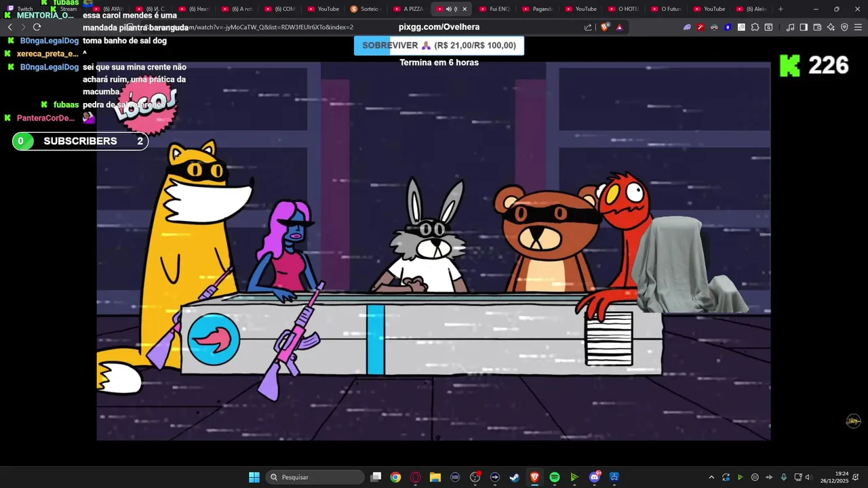
Task: Open the Brave Shields lion icon
Action: click(x=605, y=27)
